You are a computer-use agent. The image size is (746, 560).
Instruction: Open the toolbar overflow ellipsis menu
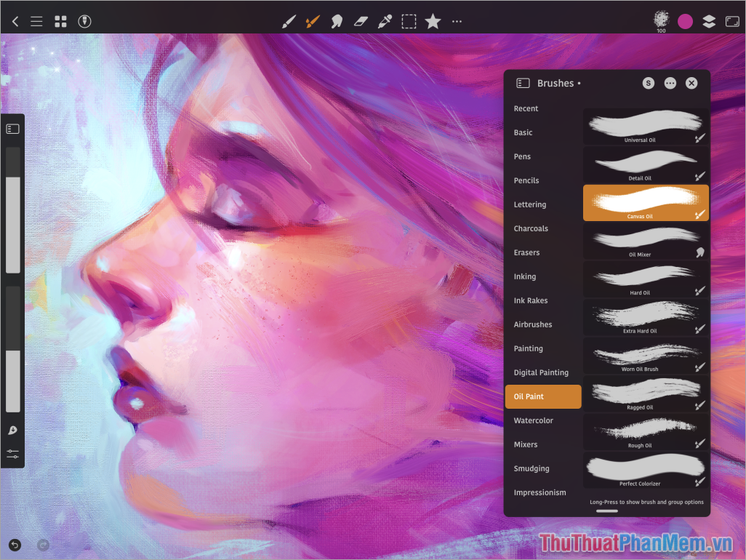click(x=457, y=21)
